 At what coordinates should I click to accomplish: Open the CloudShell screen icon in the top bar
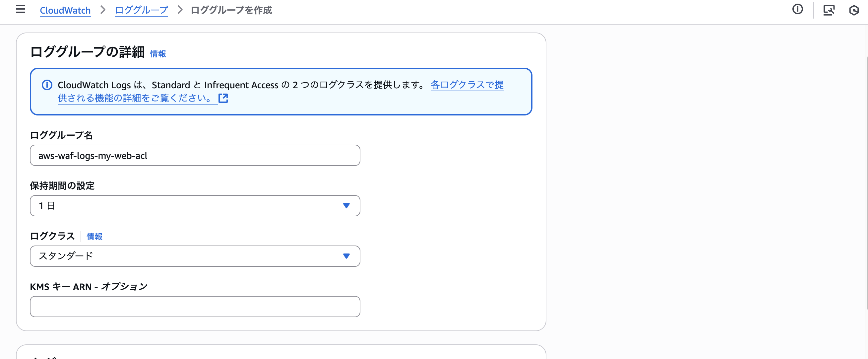(829, 10)
